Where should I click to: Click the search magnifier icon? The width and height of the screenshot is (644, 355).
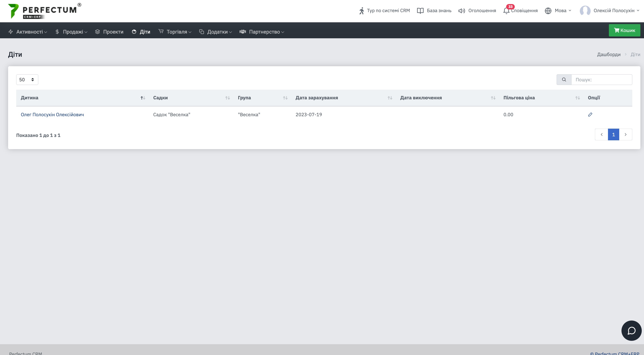[564, 80]
